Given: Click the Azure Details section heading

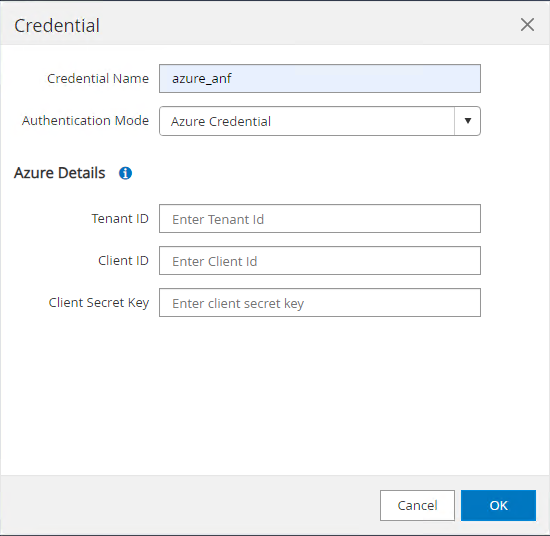Looking at the screenshot, I should pyautogui.click(x=60, y=173).
